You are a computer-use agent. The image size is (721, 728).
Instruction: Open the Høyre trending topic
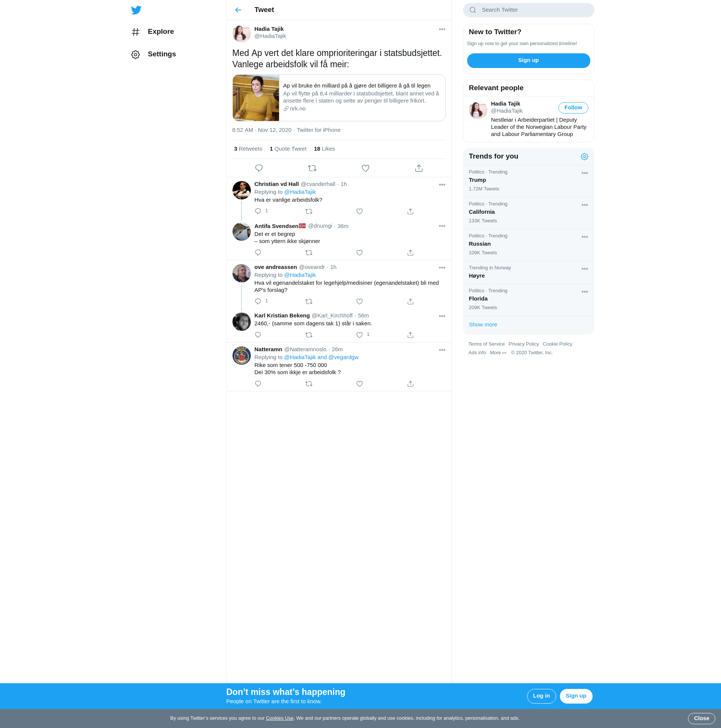(x=528, y=272)
